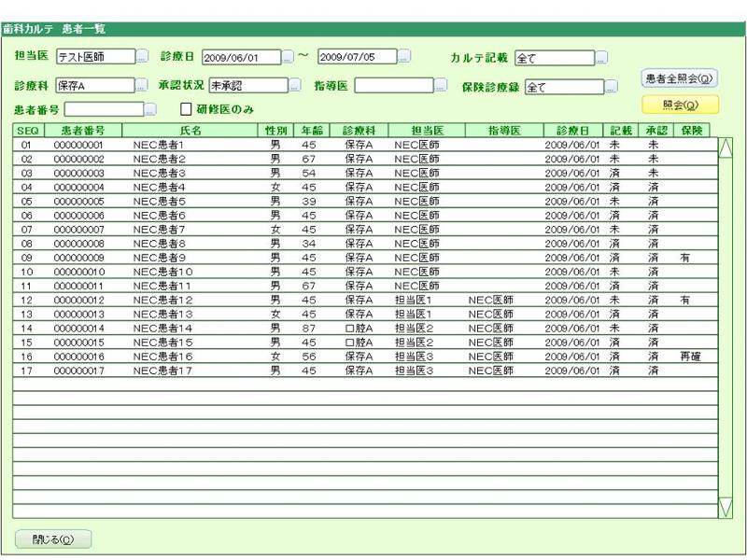The width and height of the screenshot is (747, 560).
Task: Open the picker for the 診療日 start date
Action: click(x=288, y=58)
